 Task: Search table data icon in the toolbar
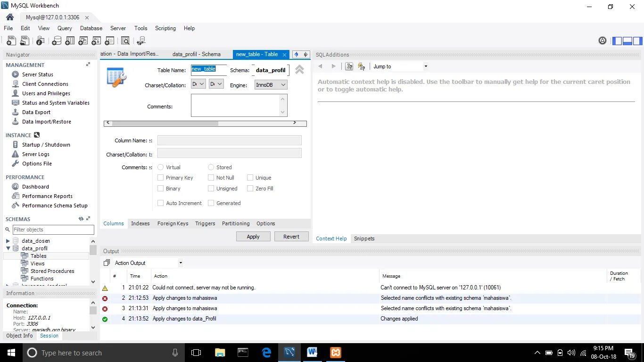point(125,41)
